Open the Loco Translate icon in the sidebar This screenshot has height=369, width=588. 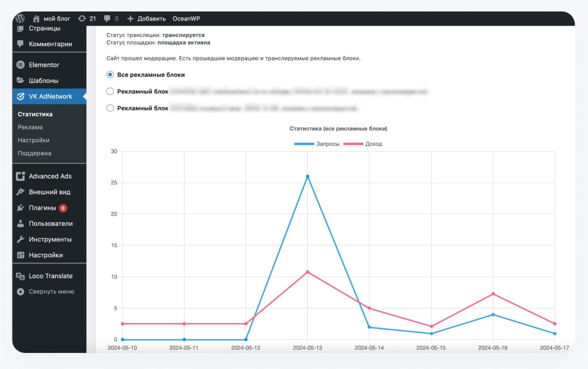[21, 276]
